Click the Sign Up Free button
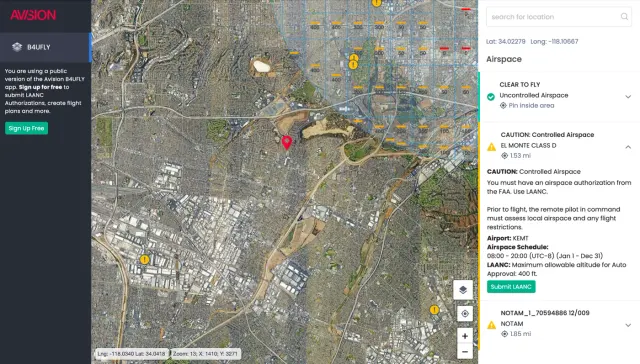640x364 pixels. (x=27, y=128)
